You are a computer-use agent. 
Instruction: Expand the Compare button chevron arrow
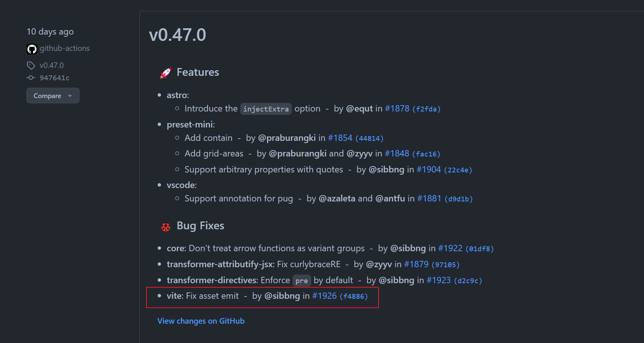click(70, 96)
